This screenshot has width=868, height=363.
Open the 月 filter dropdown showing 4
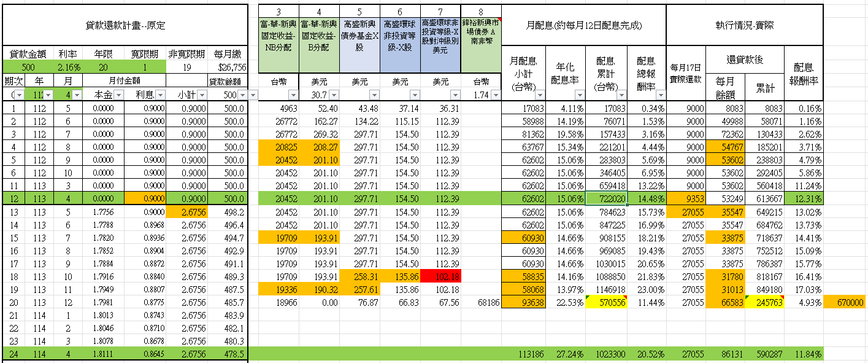77,95
